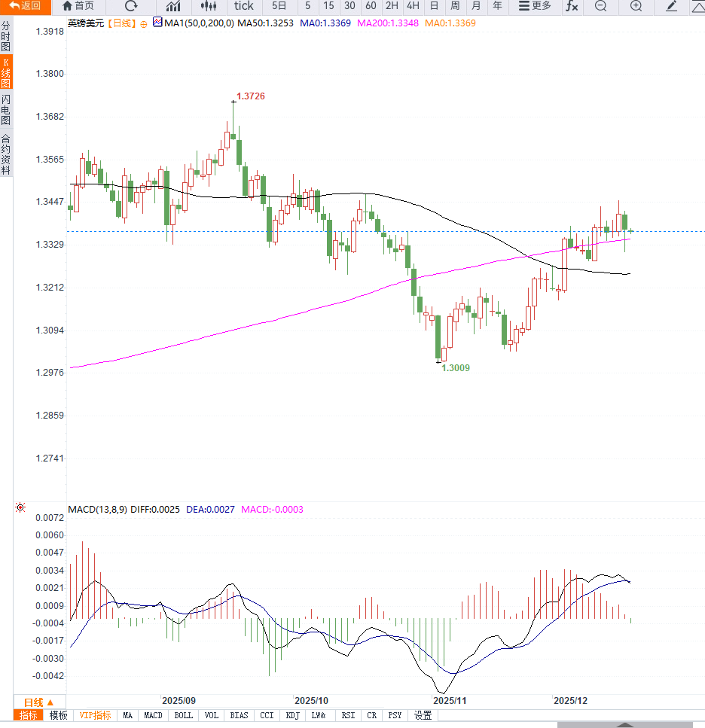
Task: Switch to the VIP指标 tab
Action: pos(96,715)
